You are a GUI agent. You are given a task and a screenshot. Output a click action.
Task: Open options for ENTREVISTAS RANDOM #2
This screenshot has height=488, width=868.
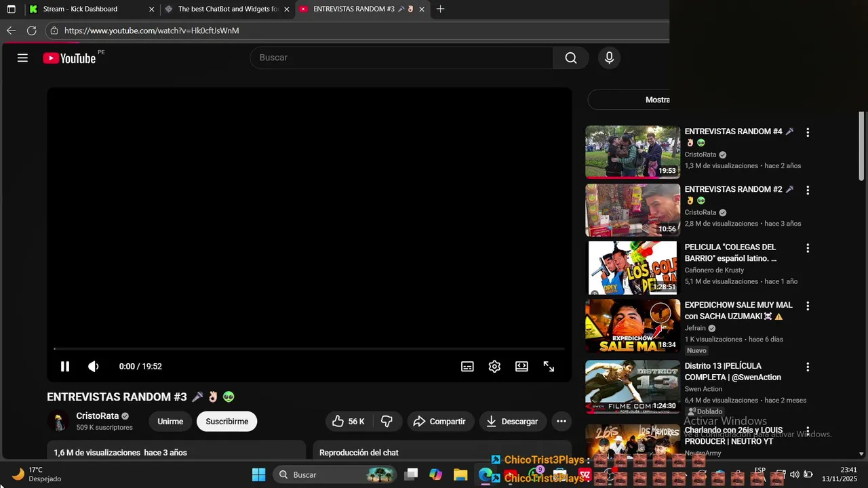[x=807, y=190]
